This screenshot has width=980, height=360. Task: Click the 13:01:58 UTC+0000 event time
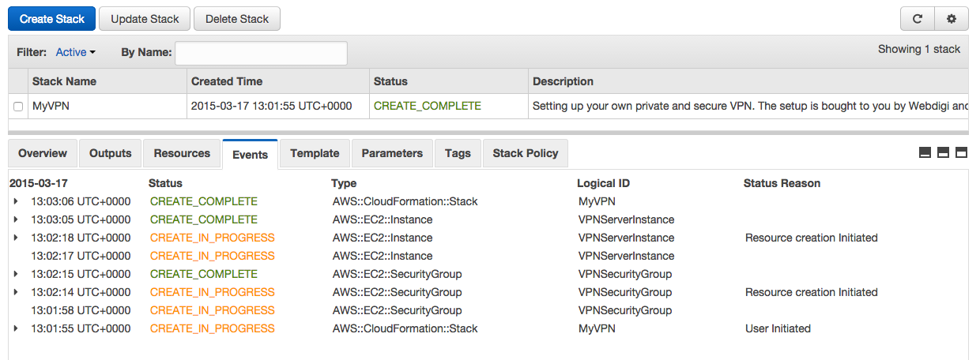(x=81, y=310)
